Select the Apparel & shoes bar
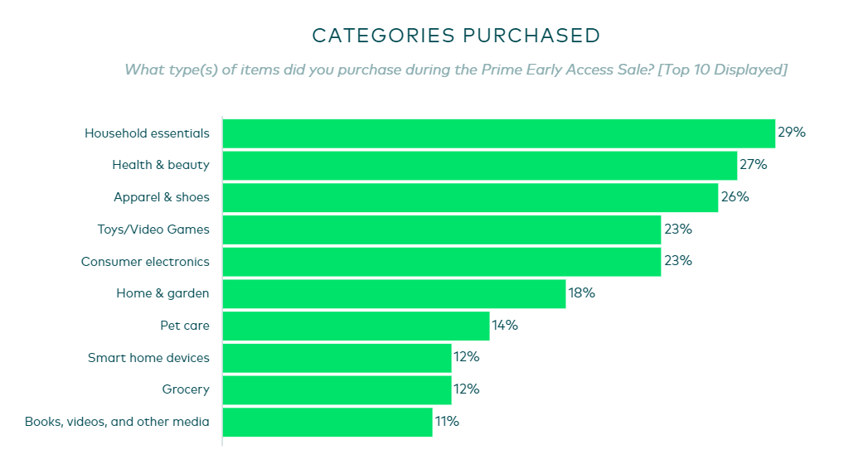Screen dimensions: 868x464 [x=470, y=197]
